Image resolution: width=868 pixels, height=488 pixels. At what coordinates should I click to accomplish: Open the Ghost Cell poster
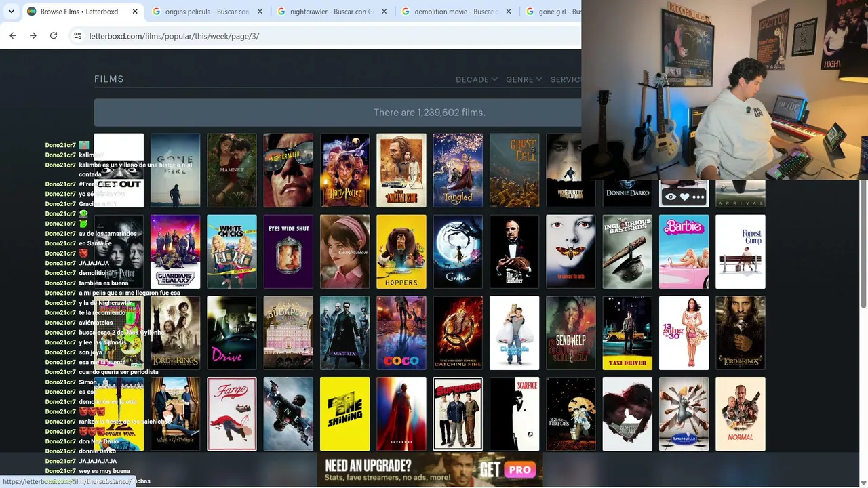pos(515,170)
